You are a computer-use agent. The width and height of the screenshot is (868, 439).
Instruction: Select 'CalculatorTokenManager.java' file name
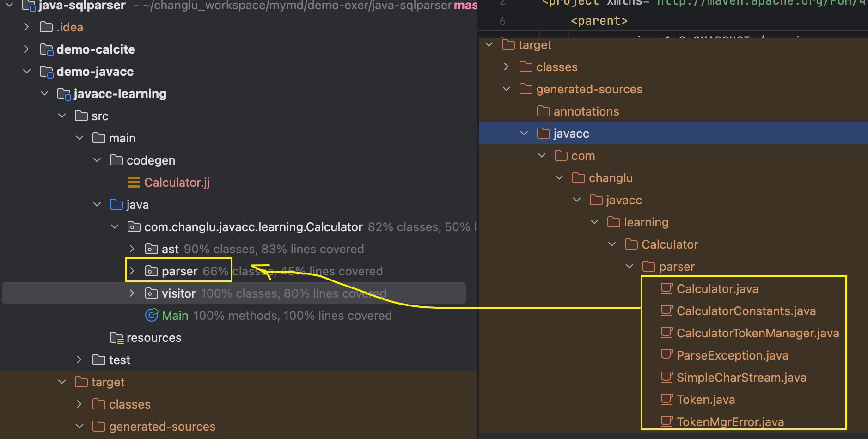[758, 334]
